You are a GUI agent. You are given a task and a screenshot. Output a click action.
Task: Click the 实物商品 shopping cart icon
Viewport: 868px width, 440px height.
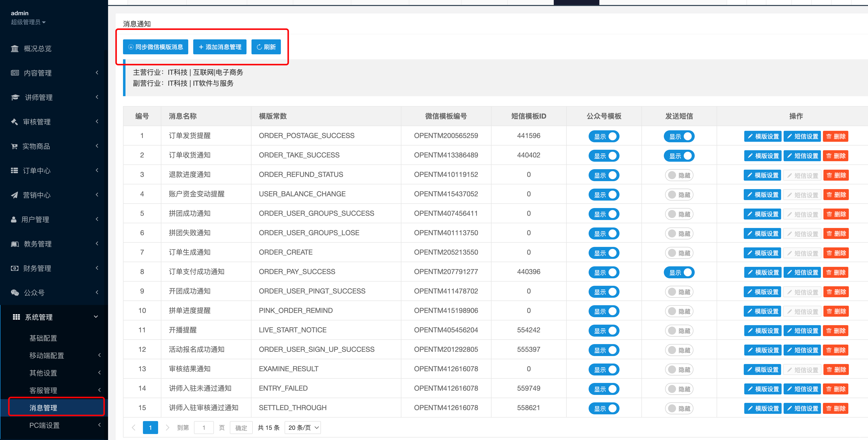[x=14, y=146]
